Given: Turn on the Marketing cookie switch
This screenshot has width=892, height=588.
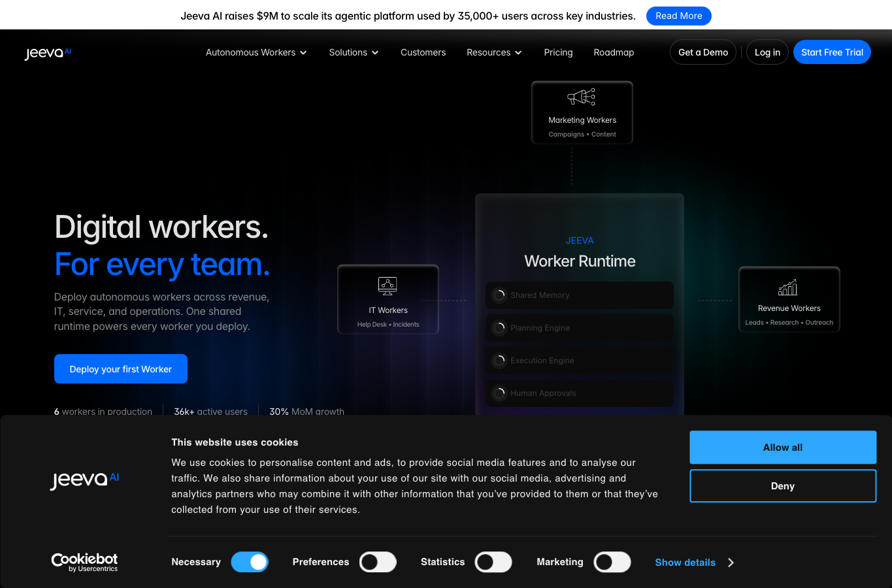Looking at the screenshot, I should tap(612, 562).
